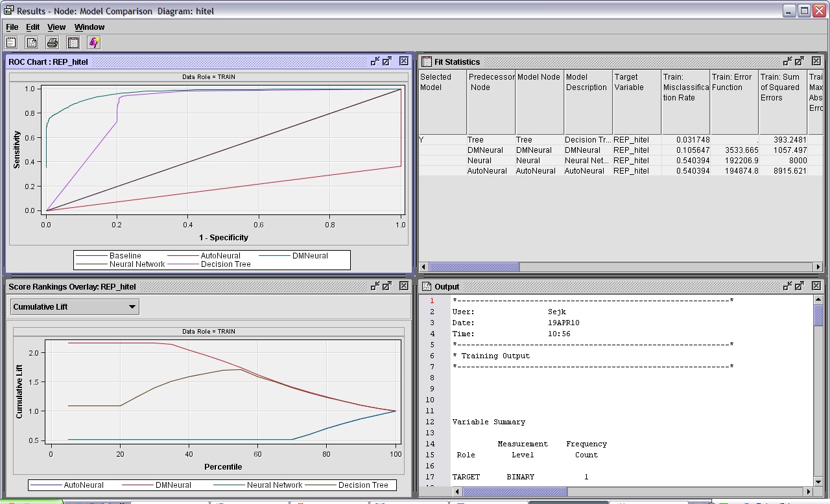Viewport: 830px width, 504px height.
Task: Sort by Train: Misclassification Rate header
Action: (685, 102)
